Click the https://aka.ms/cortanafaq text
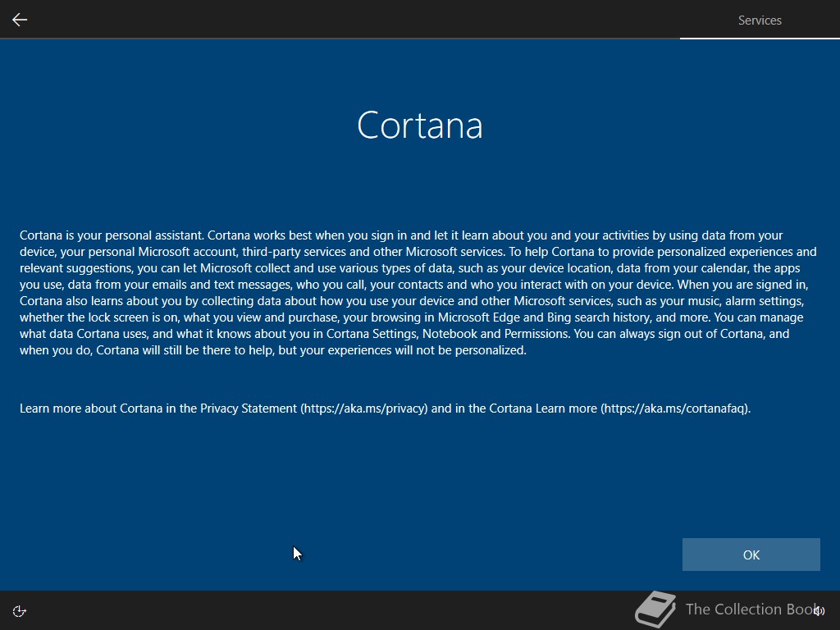Viewport: 840px width, 630px height. [674, 409]
